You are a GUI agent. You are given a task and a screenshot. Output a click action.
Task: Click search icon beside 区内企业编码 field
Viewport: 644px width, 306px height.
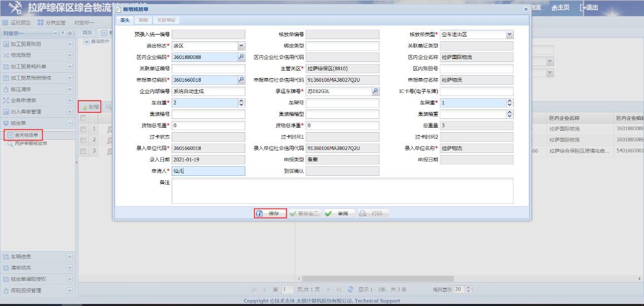pos(241,57)
